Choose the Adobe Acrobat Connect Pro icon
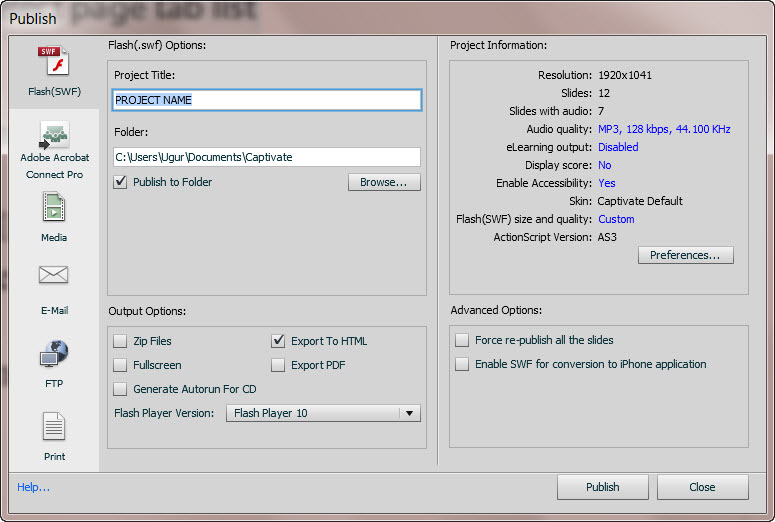This screenshot has height=522, width=775. pyautogui.click(x=54, y=135)
